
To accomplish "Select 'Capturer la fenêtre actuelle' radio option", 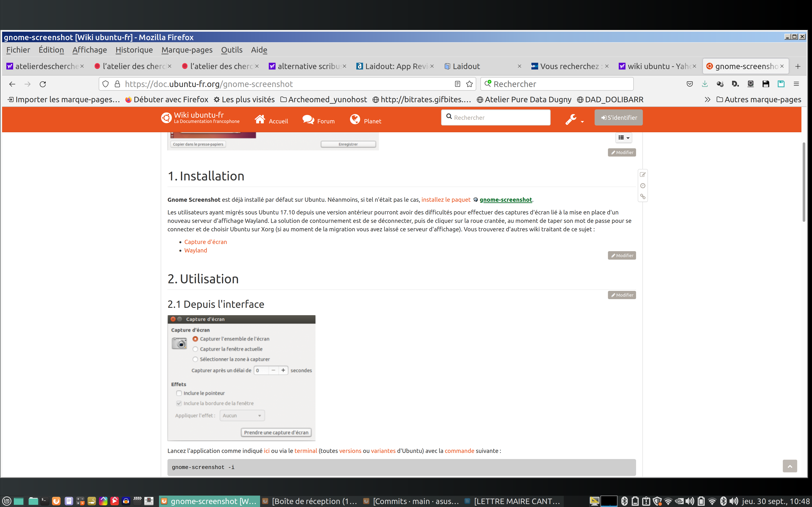I will 195,349.
